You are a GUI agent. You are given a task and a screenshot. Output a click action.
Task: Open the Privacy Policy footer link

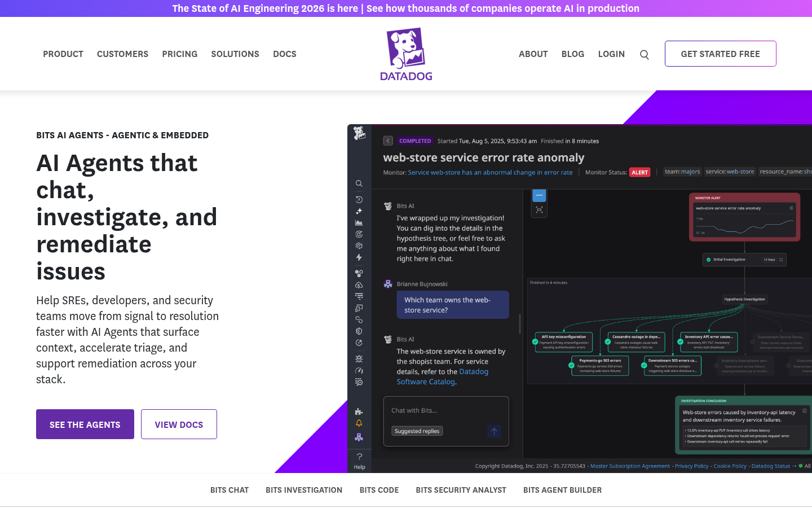click(692, 466)
